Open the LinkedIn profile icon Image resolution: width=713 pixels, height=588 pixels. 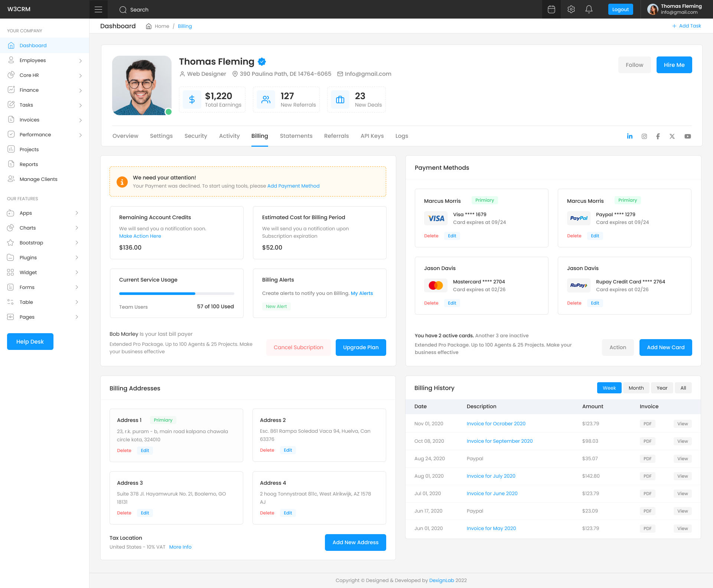(x=630, y=136)
